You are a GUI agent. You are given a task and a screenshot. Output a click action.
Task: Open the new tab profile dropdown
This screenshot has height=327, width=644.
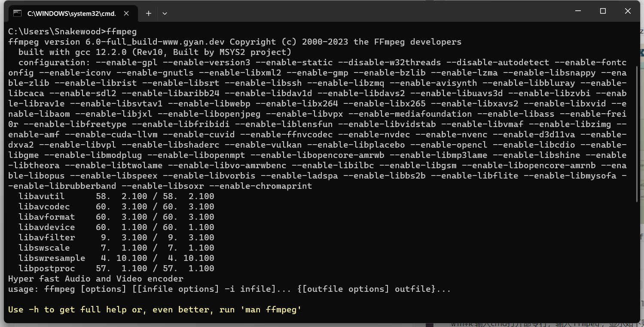click(x=165, y=13)
